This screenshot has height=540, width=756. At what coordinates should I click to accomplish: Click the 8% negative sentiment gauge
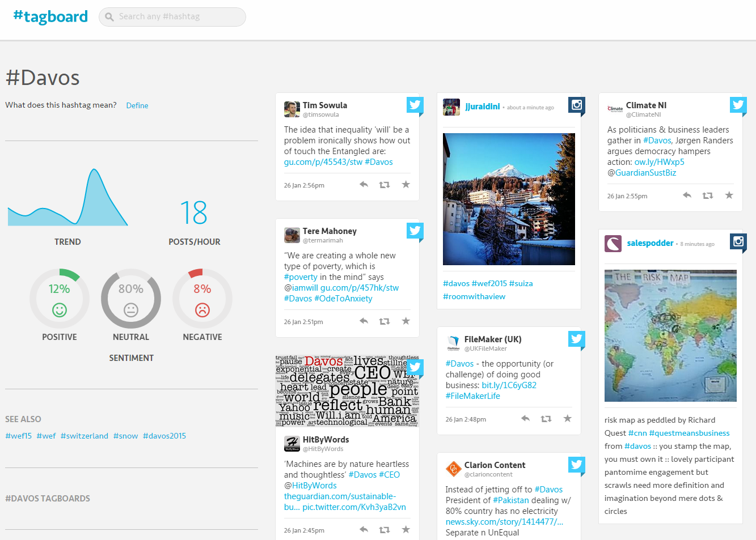[x=202, y=299]
